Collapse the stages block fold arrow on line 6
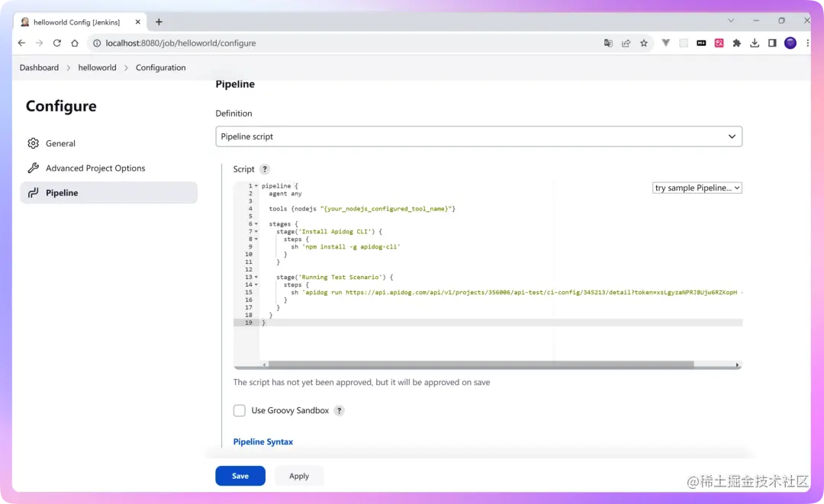 tap(256, 223)
